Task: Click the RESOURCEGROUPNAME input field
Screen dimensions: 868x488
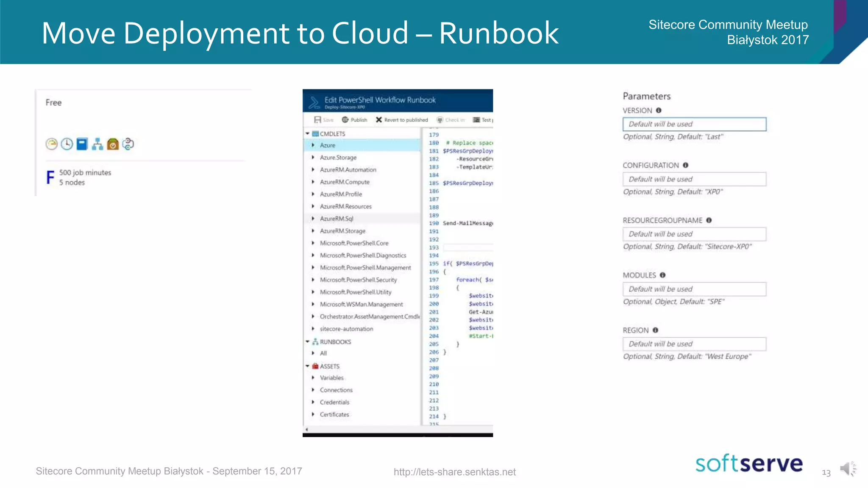Action: pyautogui.click(x=694, y=234)
